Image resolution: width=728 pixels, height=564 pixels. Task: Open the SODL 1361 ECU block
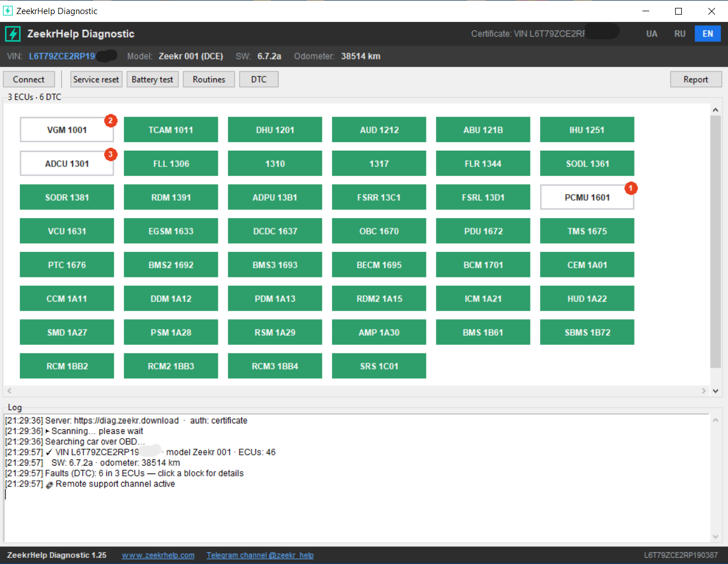click(x=587, y=164)
